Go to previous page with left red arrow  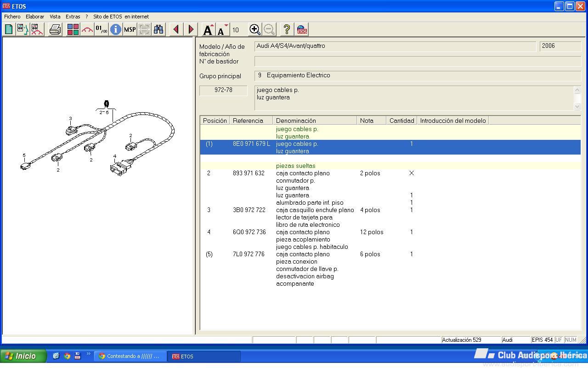176,29
